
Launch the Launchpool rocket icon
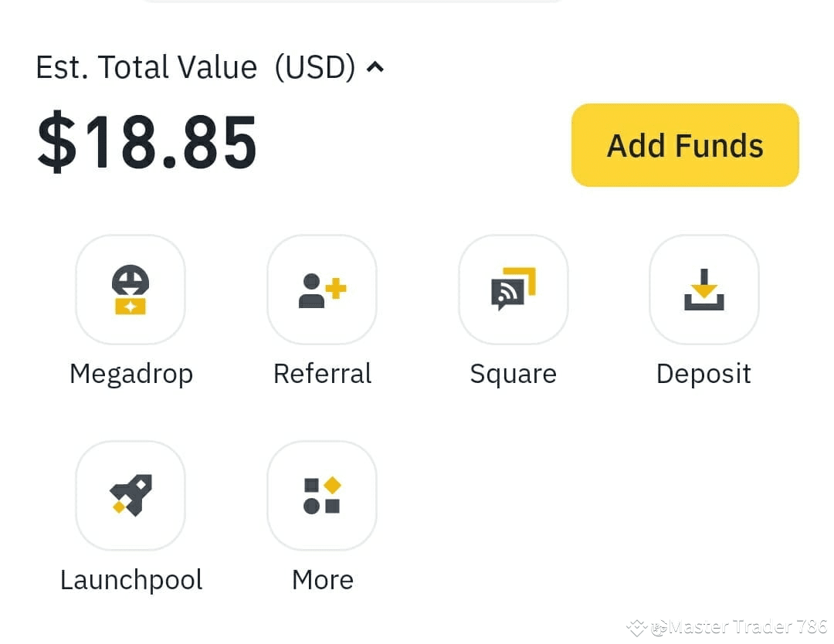pyautogui.click(x=131, y=496)
